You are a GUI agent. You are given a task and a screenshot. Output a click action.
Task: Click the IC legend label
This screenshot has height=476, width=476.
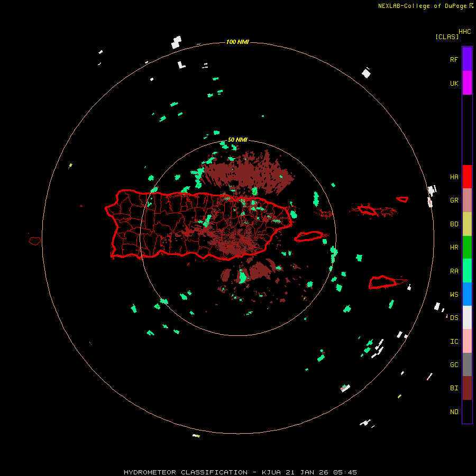tap(454, 342)
